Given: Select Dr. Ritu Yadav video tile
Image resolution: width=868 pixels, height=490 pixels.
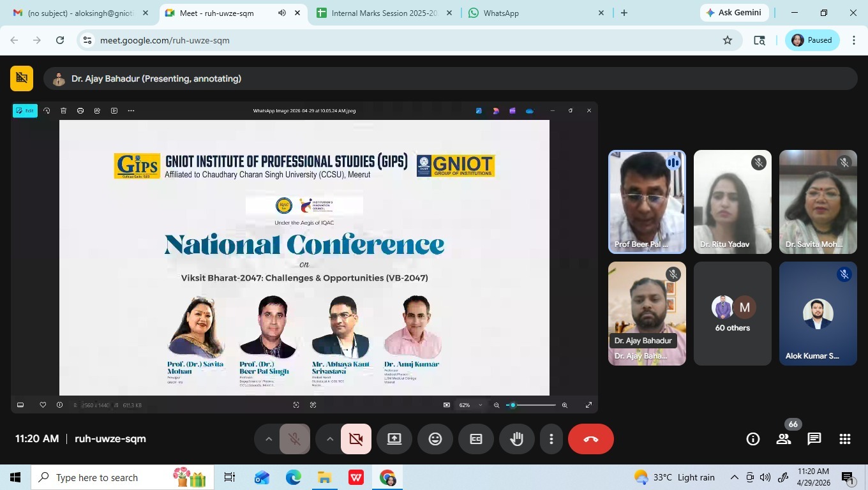Looking at the screenshot, I should pyautogui.click(x=733, y=202).
